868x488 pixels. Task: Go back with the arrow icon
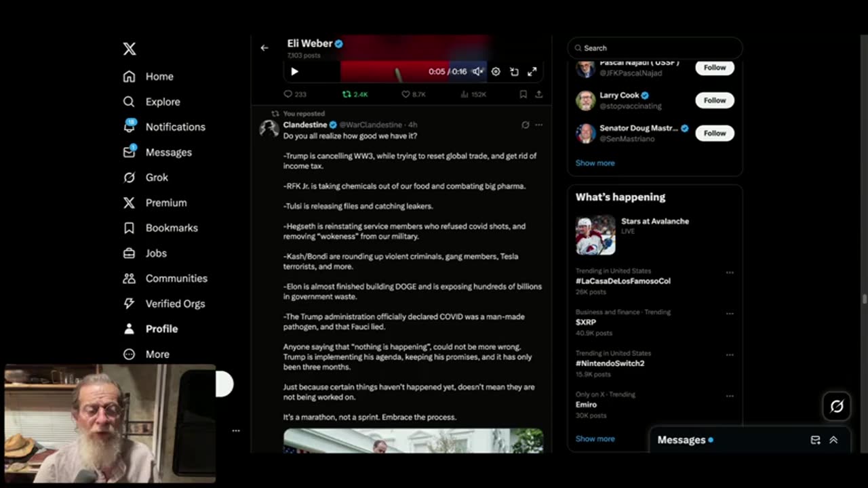click(x=264, y=47)
